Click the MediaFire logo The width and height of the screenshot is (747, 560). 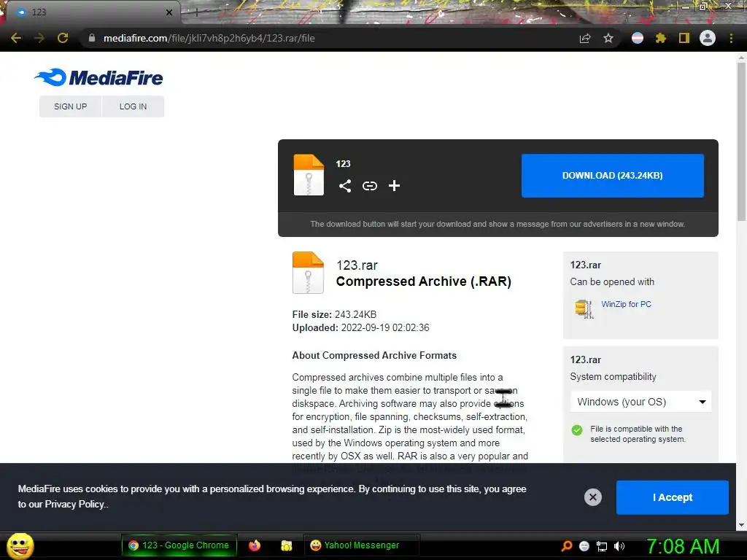click(98, 77)
